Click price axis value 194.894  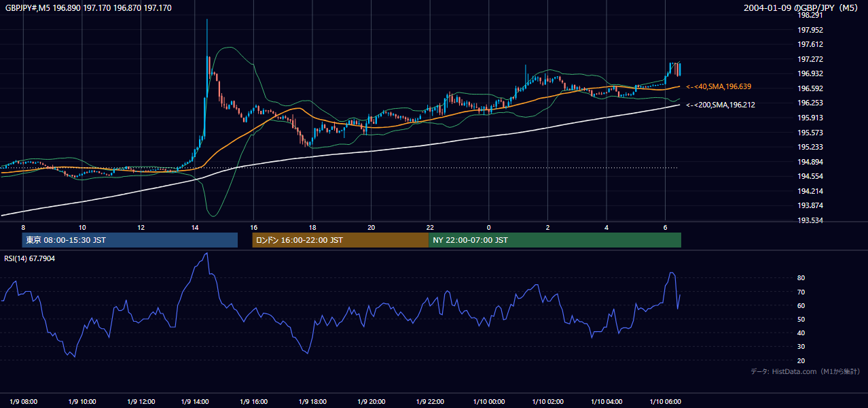coord(811,162)
